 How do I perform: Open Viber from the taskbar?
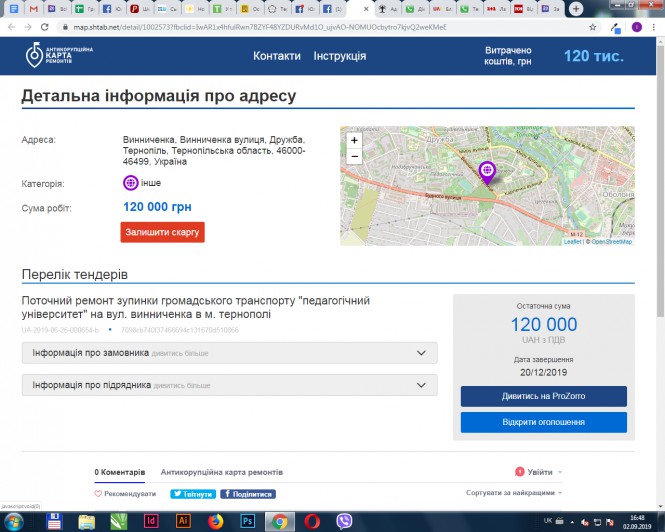(x=345, y=521)
